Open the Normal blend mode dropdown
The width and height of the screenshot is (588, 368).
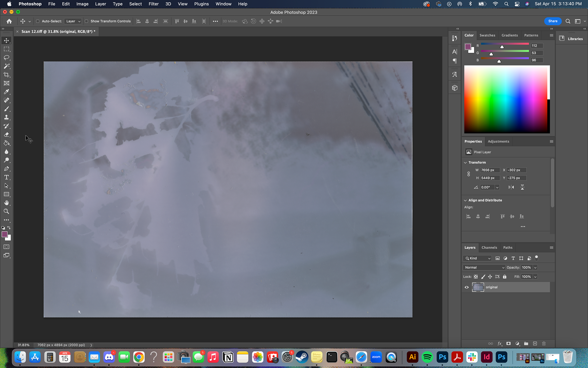(x=484, y=267)
